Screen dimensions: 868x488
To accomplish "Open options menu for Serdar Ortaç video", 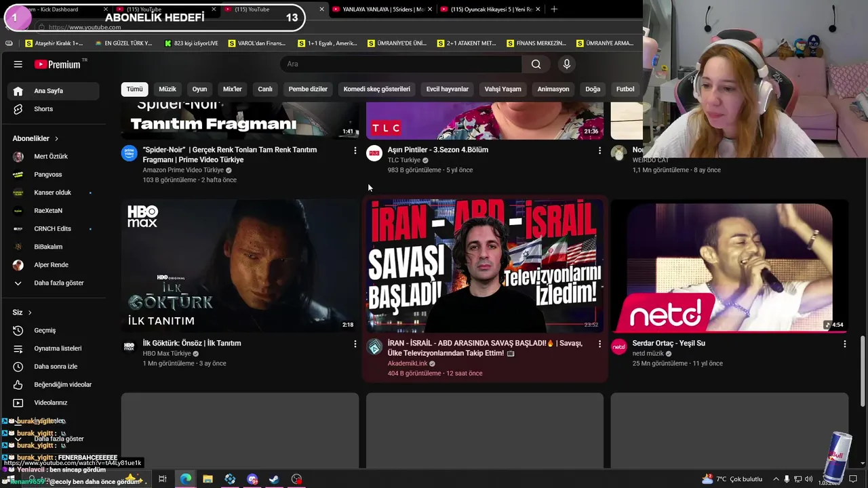I will (844, 344).
